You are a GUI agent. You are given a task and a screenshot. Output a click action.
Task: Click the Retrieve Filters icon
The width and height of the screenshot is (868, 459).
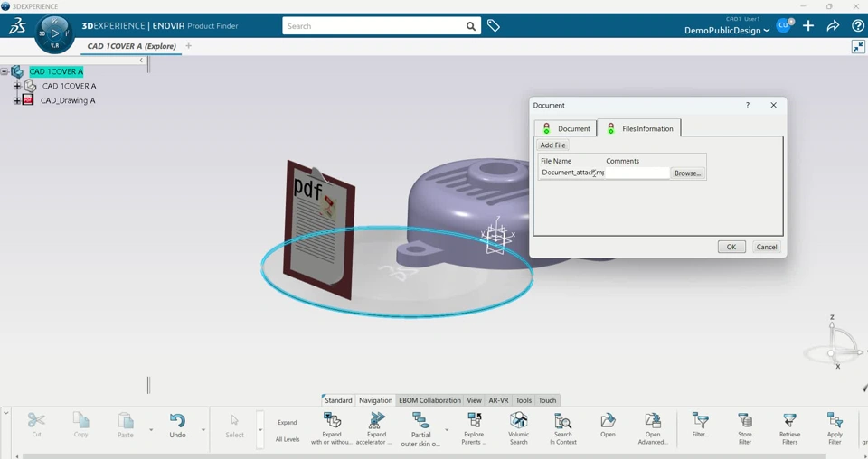coord(789,428)
